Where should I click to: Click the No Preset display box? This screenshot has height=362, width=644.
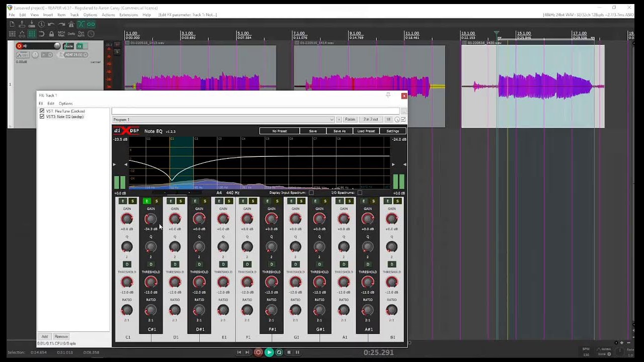pos(279,131)
